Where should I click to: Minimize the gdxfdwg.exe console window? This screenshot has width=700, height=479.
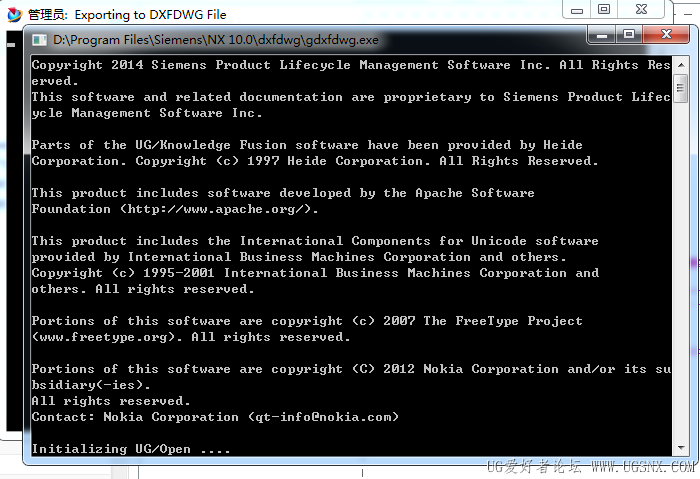pyautogui.click(x=602, y=34)
